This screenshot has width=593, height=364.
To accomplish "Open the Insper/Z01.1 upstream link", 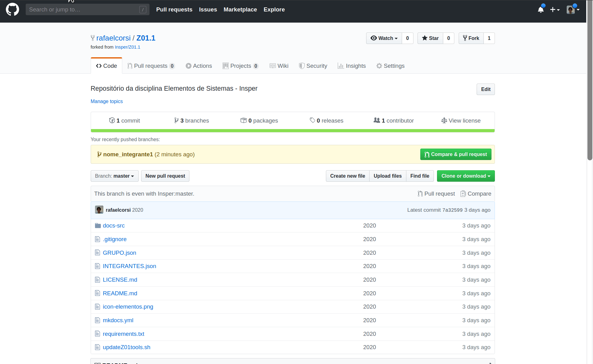I will coord(127,47).
